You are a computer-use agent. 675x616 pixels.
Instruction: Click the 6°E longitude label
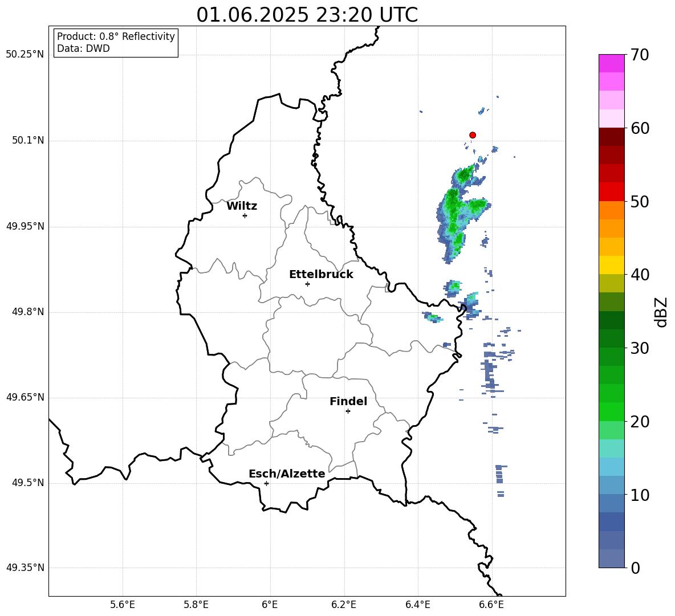[270, 605]
